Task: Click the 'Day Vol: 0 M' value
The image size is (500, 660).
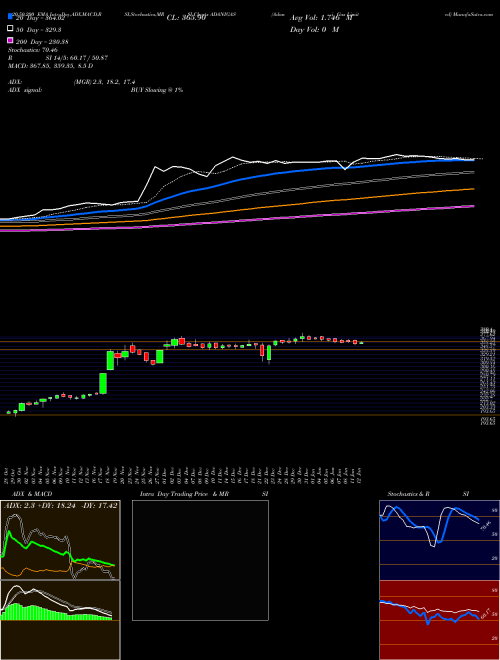Action: point(314,30)
